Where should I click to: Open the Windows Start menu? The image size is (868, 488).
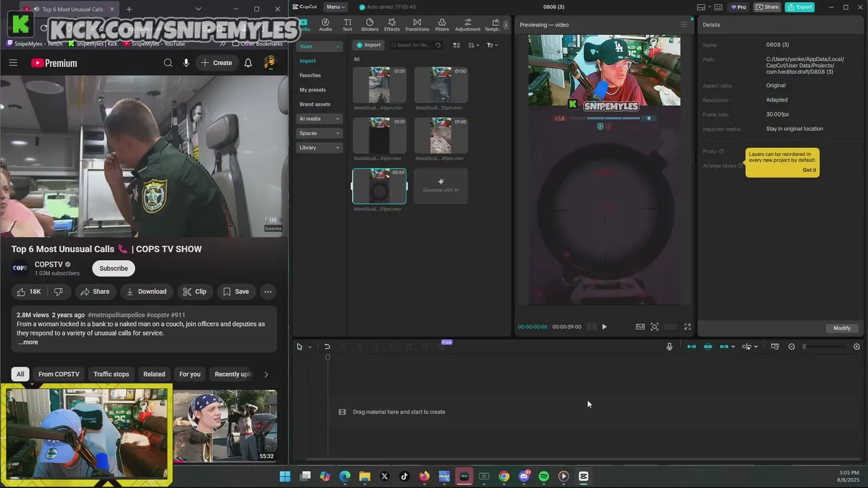point(285,476)
